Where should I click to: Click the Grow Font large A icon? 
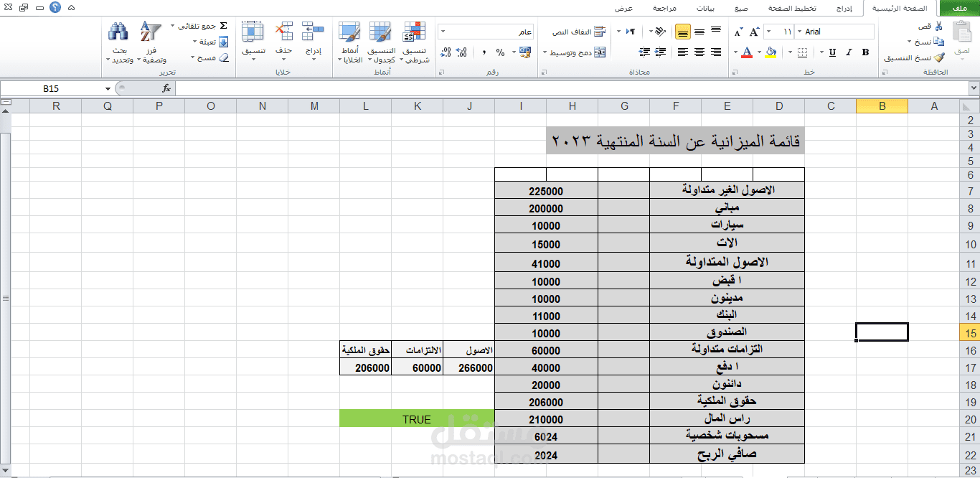(755, 32)
